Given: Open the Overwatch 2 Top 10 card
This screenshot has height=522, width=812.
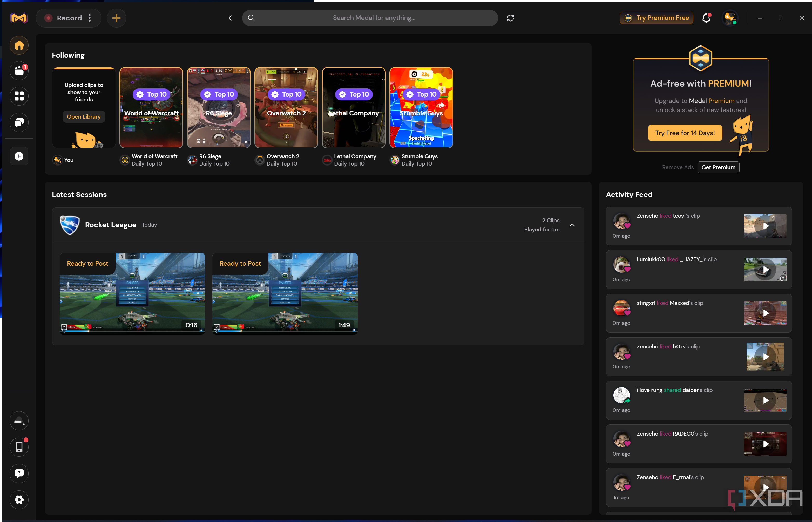Looking at the screenshot, I should click(x=286, y=108).
